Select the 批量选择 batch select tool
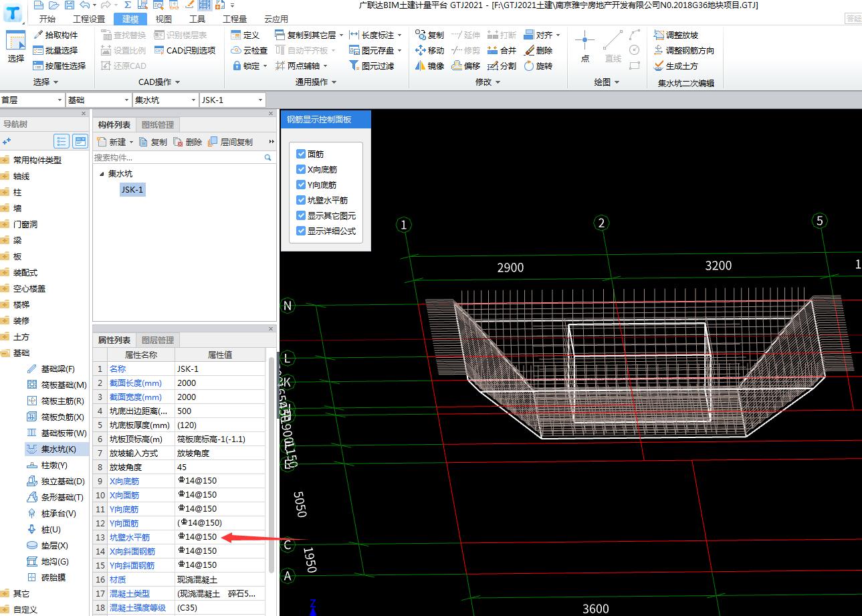This screenshot has height=616, width=862. point(56,50)
